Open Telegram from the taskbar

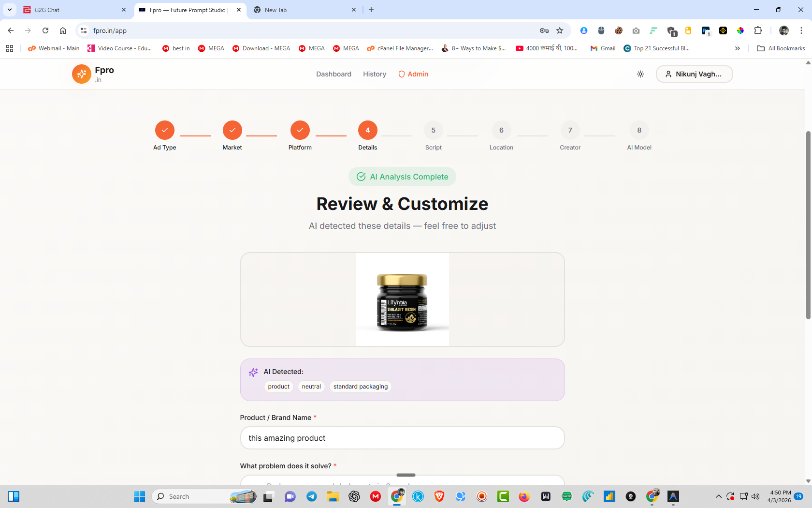(312, 496)
